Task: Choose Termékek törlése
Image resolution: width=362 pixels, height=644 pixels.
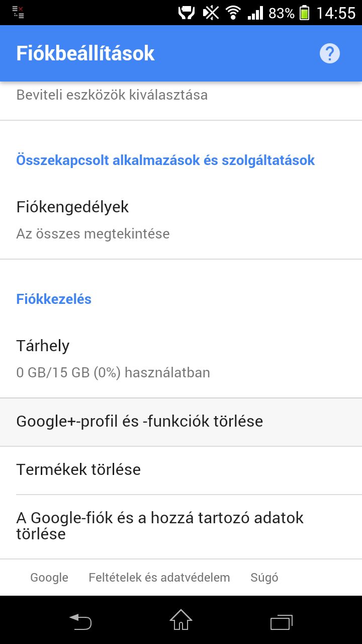Action: (x=181, y=470)
